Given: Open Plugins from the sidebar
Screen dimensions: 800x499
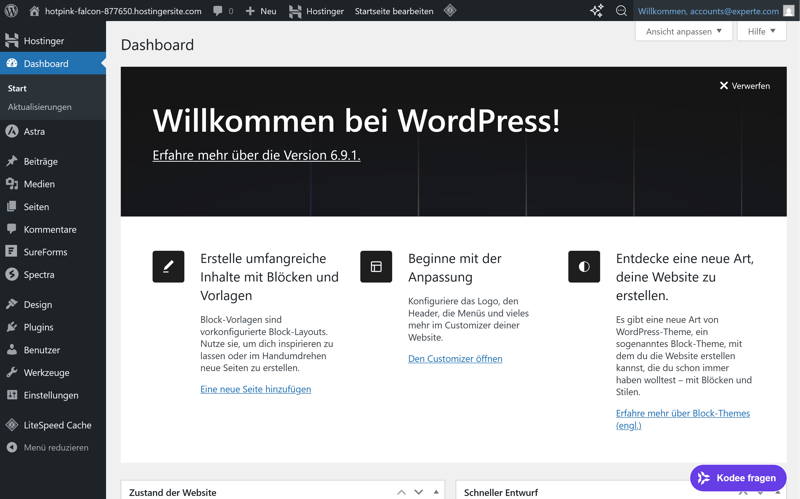Looking at the screenshot, I should pyautogui.click(x=38, y=327).
